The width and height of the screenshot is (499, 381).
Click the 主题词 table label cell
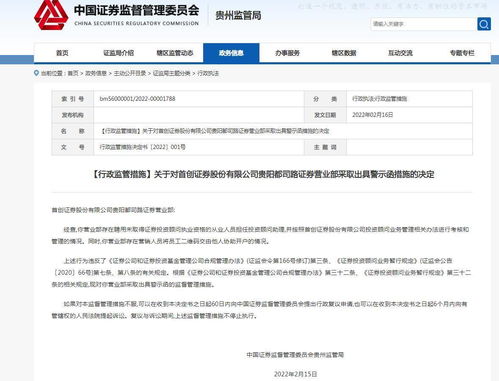(x=325, y=147)
